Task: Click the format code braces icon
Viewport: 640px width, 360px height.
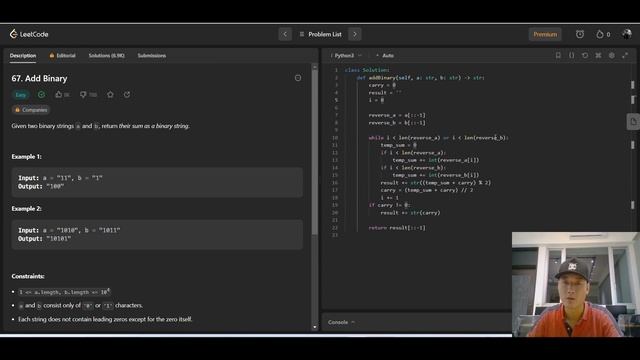Action: click(x=571, y=55)
